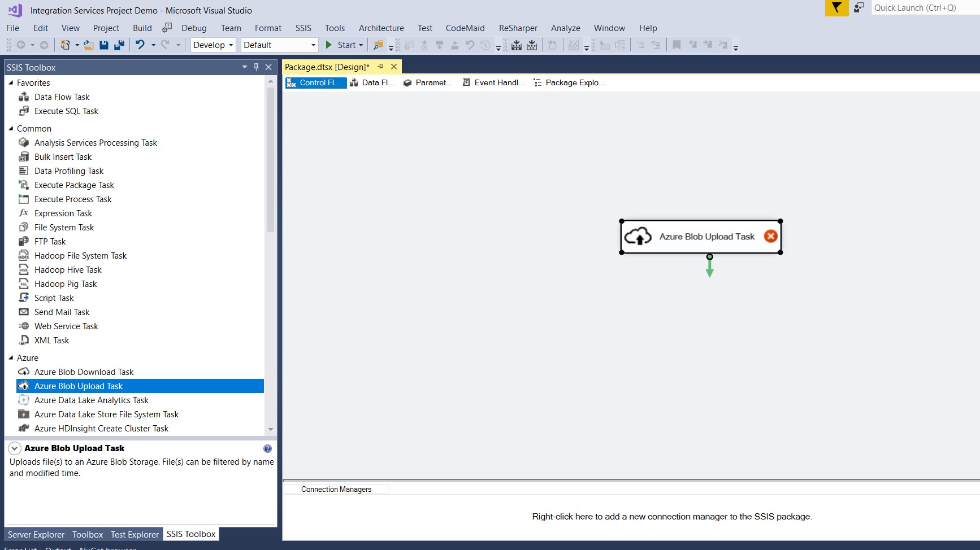This screenshot has height=550, width=980.
Task: Click the notifications filter flag icon
Action: click(837, 8)
